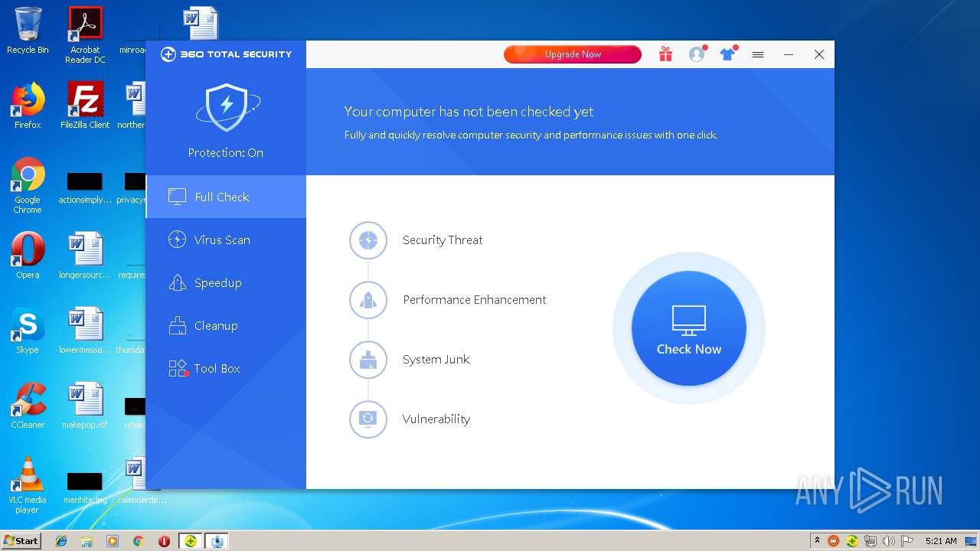Open the volume speaker tray icon

(888, 541)
